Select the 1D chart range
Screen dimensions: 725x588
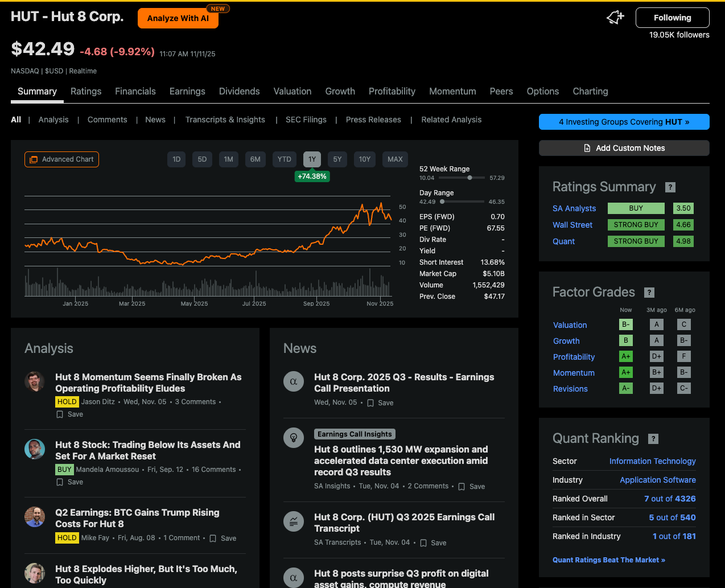(176, 159)
